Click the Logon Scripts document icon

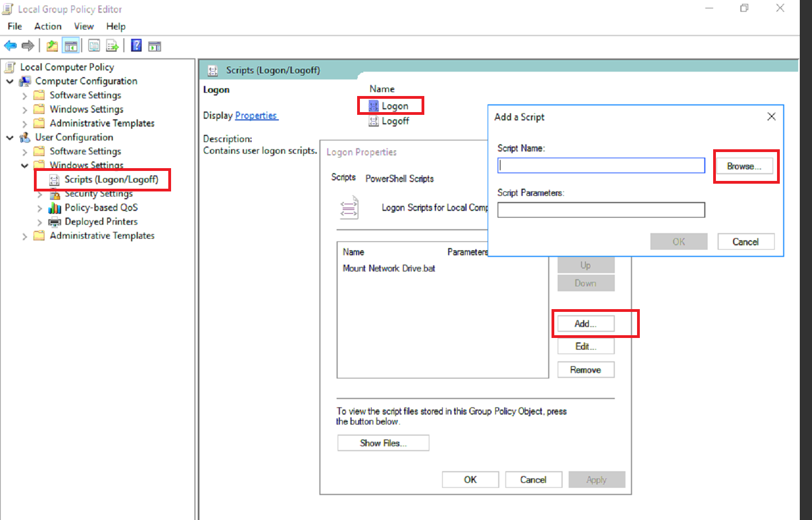point(349,208)
